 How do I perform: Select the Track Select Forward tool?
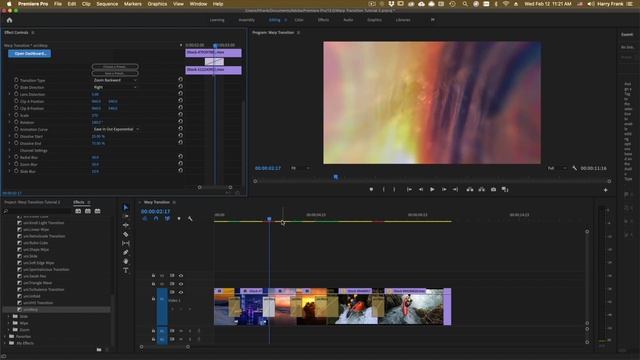[126, 216]
